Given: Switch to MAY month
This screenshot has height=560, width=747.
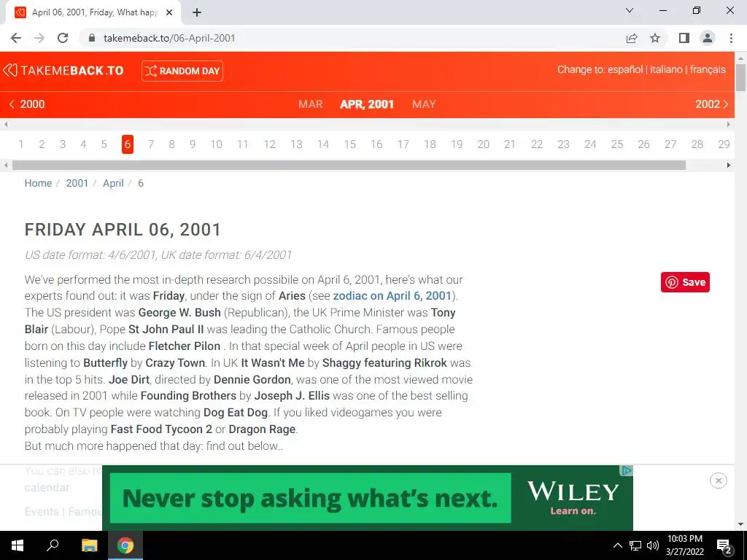Looking at the screenshot, I should click(424, 104).
